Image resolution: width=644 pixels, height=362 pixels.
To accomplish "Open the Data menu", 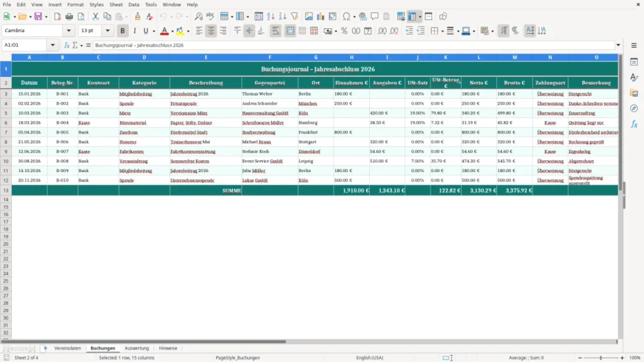I will (x=133, y=4).
